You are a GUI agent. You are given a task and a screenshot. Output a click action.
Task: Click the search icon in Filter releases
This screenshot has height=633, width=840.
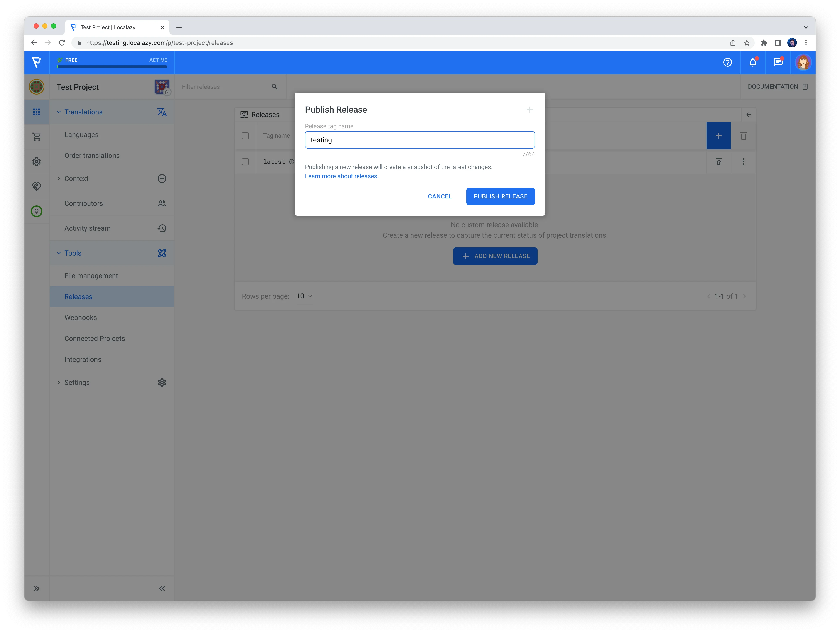(x=275, y=87)
